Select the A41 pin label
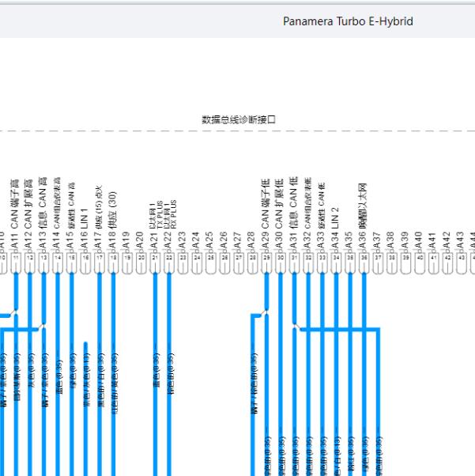475x476 pixels. 432,240
